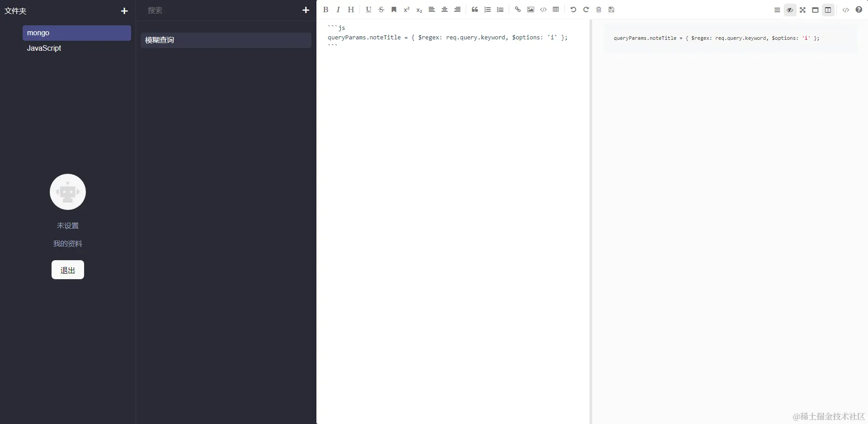
Task: Open the heading (H) options
Action: pos(351,10)
